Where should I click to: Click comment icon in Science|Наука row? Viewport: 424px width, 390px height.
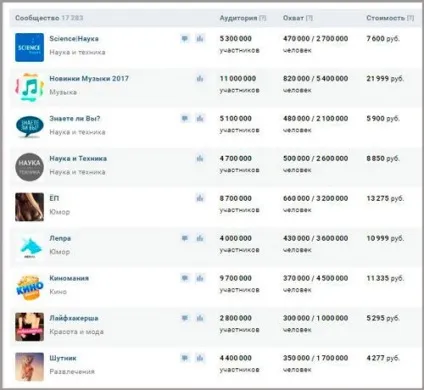pos(185,39)
